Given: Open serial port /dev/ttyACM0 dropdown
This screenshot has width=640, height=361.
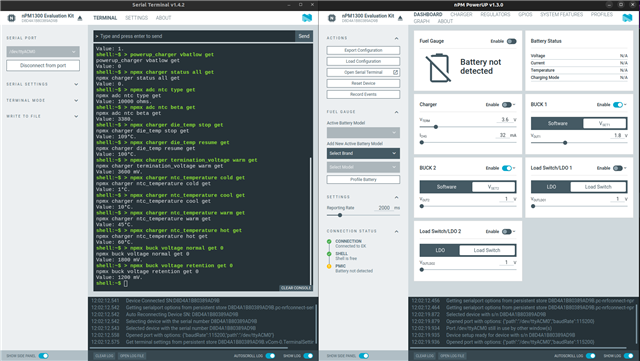Looking at the screenshot, I should pos(43,51).
